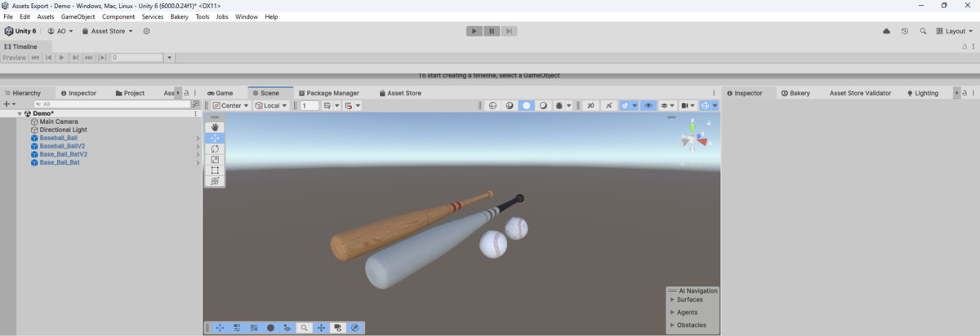
Task: Click the orientation gizmo in Scene view
Action: click(x=693, y=139)
